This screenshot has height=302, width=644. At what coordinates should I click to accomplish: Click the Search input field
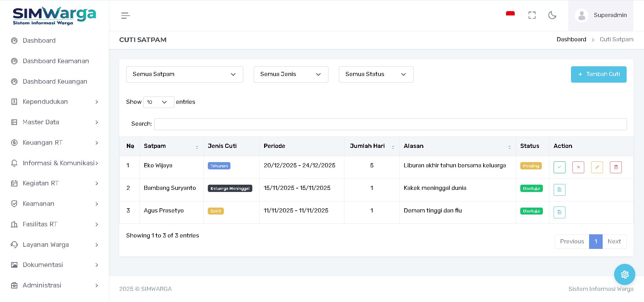click(x=390, y=124)
